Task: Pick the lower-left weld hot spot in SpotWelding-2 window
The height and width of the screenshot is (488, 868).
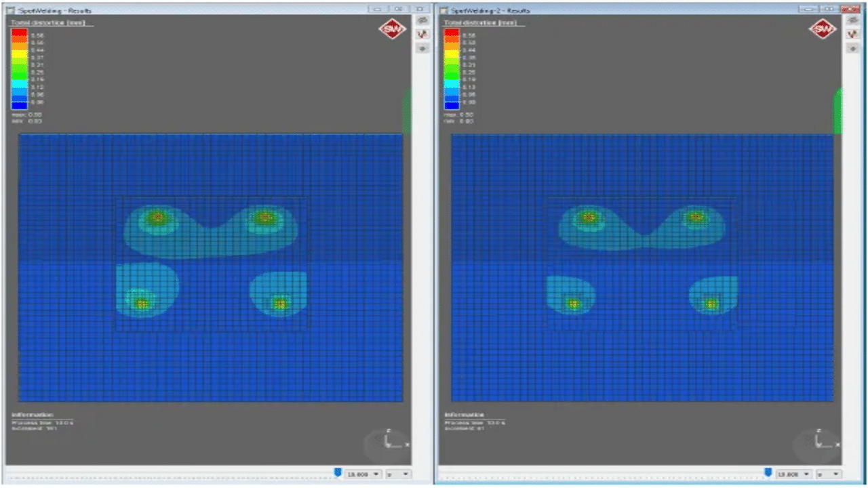Action: click(x=573, y=304)
